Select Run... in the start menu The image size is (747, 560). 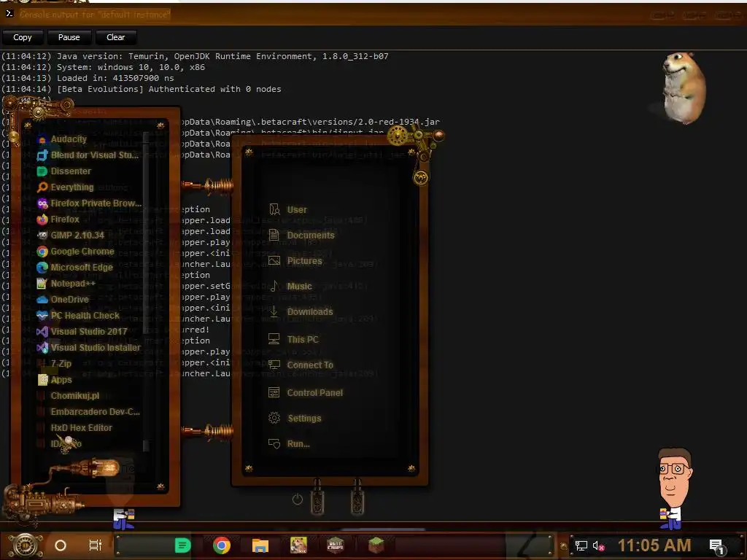pyautogui.click(x=289, y=444)
